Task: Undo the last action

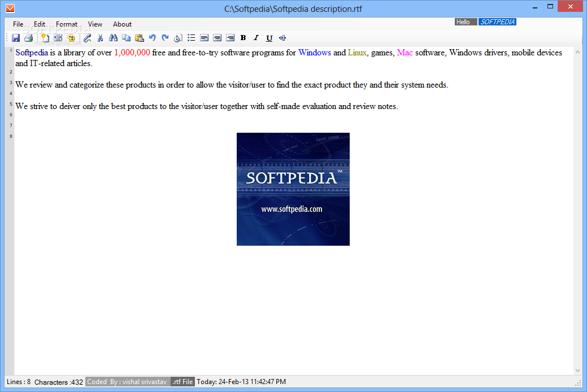Action: 152,38
